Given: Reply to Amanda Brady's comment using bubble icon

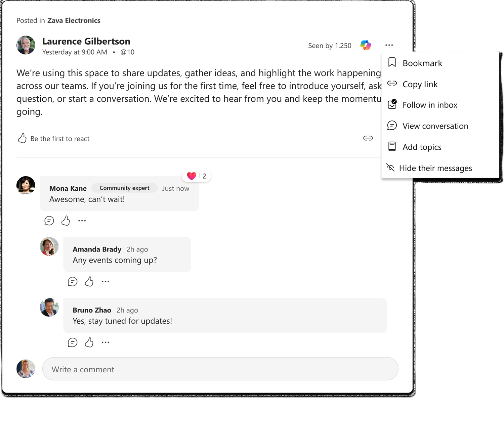Looking at the screenshot, I should (73, 281).
